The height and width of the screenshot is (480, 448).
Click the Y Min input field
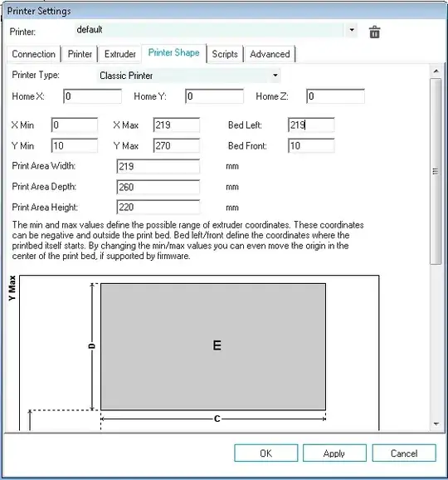(x=75, y=145)
